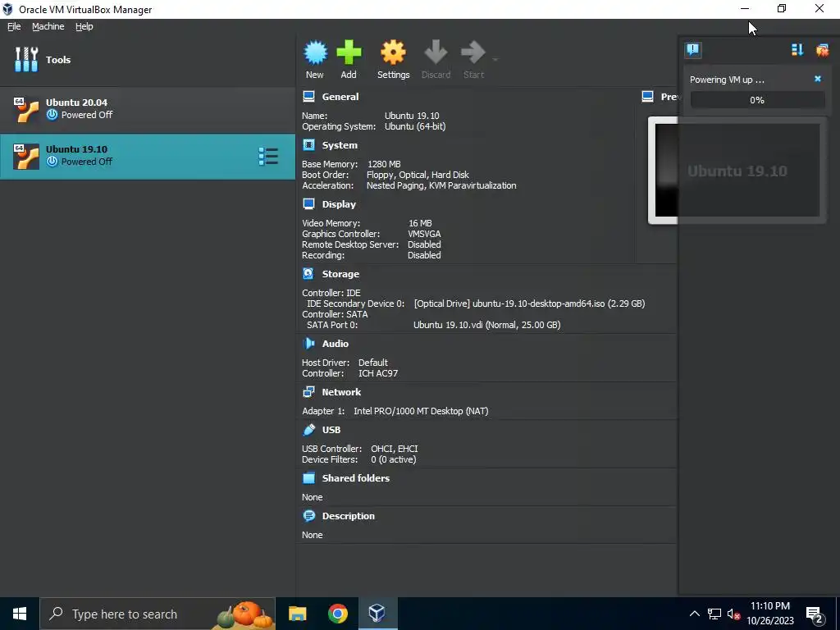Open the Audio section header

pos(335,344)
